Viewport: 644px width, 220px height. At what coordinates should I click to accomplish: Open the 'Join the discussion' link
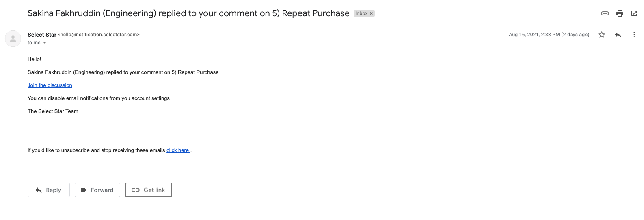pos(50,85)
